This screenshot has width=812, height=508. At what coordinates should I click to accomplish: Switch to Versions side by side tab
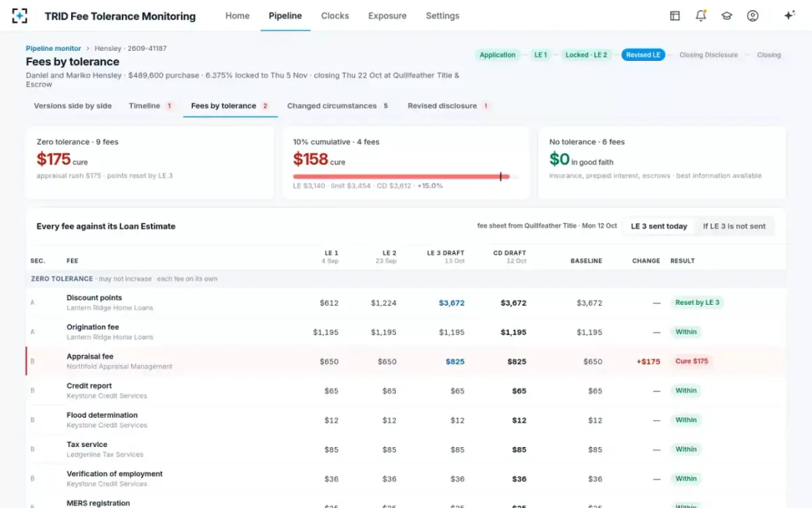pos(73,106)
